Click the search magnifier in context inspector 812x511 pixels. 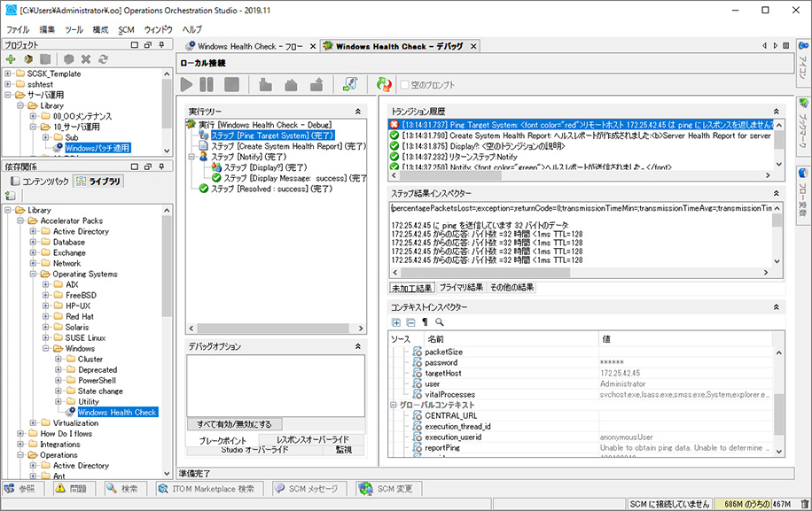(439, 322)
